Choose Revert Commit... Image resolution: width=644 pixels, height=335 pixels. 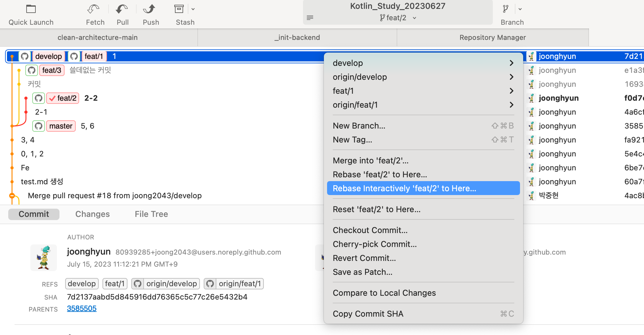coord(423,258)
